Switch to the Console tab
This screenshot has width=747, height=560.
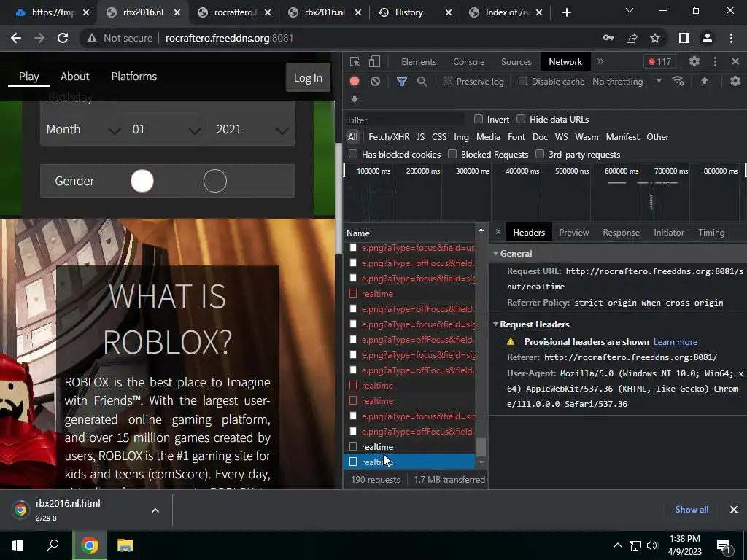(x=469, y=61)
